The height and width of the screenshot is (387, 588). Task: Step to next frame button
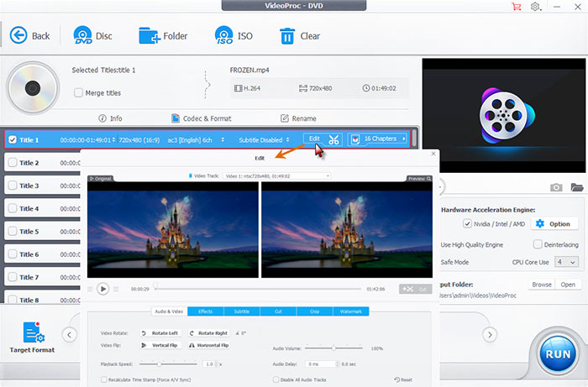coord(116,289)
